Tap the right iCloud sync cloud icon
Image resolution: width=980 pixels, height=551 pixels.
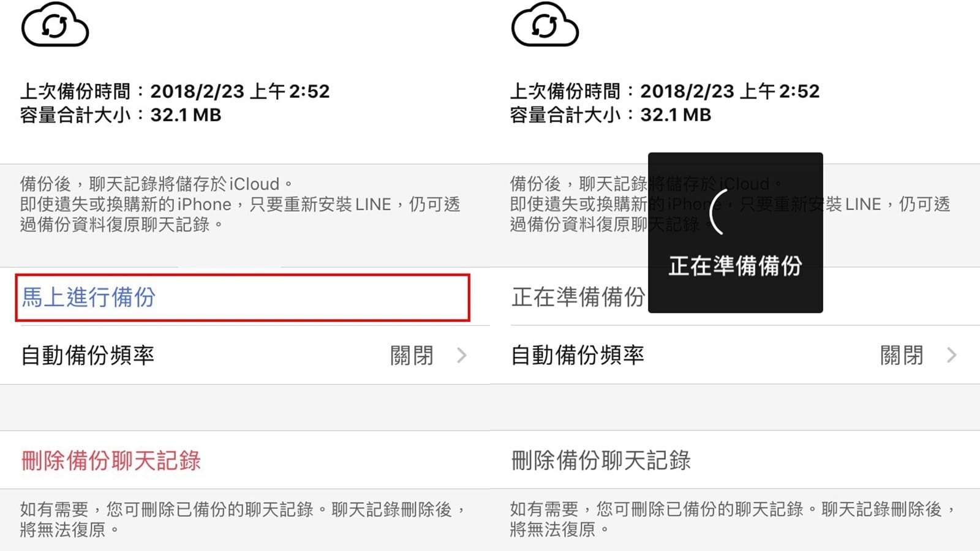pyautogui.click(x=545, y=25)
